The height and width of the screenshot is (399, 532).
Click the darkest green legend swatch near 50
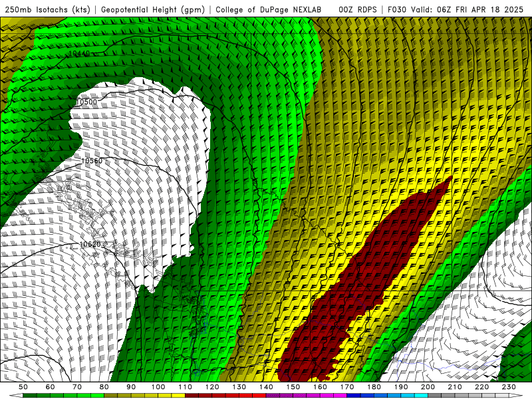pos(30,396)
